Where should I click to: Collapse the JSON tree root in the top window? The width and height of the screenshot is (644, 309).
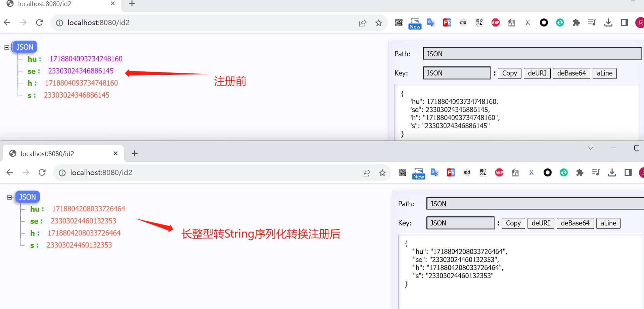(x=7, y=47)
